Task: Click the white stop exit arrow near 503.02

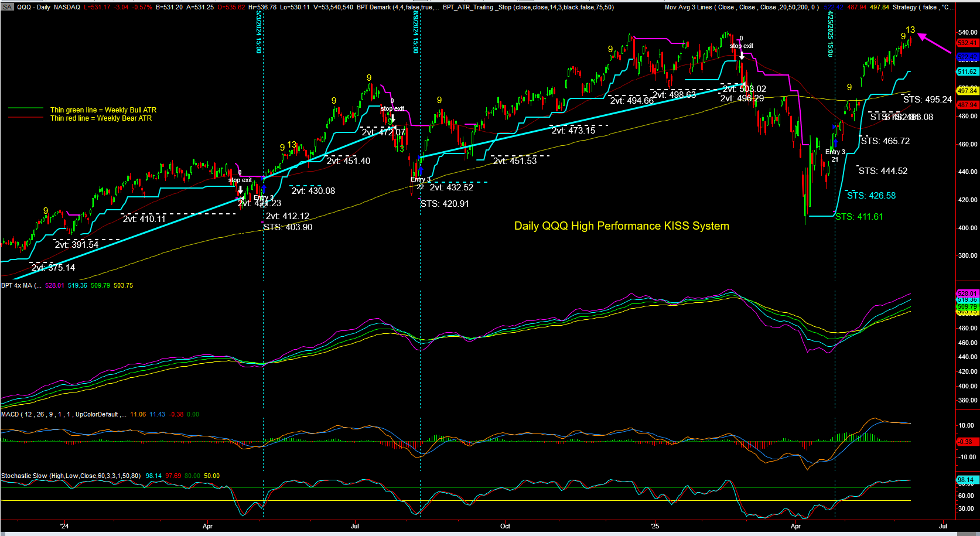Action: pyautogui.click(x=742, y=56)
